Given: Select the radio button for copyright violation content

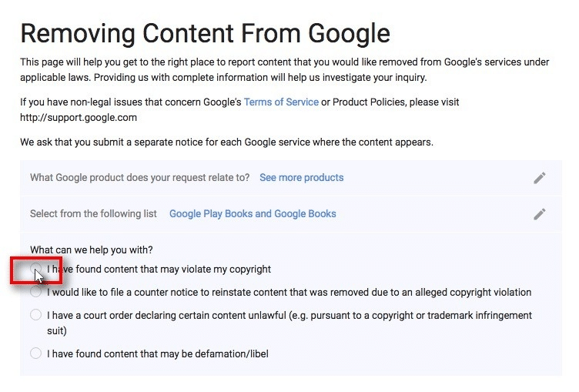Looking at the screenshot, I should tap(36, 270).
